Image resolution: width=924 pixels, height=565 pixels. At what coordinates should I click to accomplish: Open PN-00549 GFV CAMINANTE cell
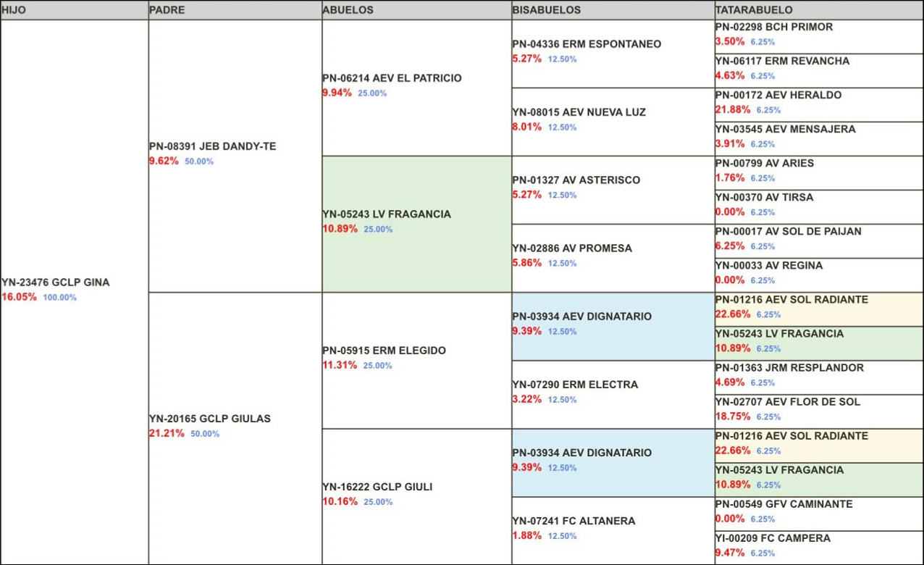coord(819,514)
